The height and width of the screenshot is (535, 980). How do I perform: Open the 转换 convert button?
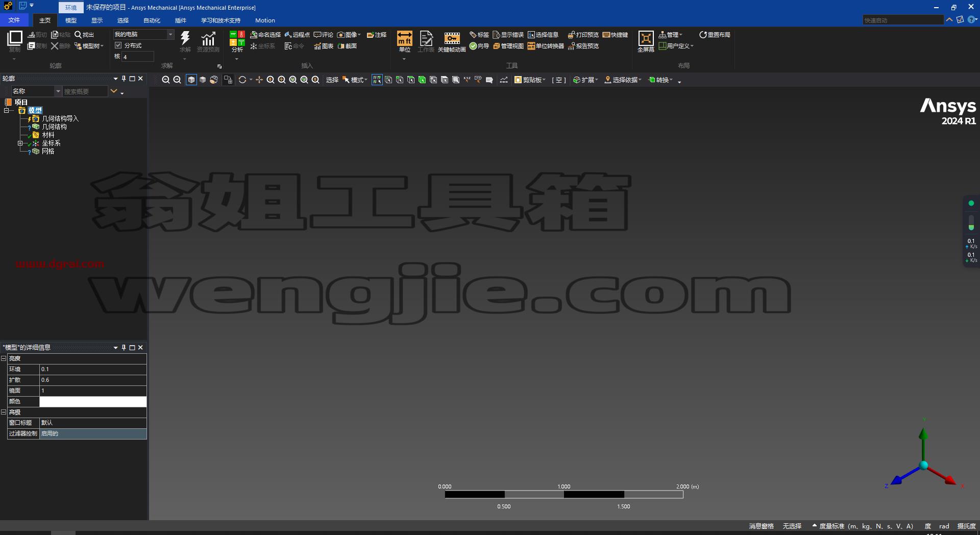click(x=661, y=80)
